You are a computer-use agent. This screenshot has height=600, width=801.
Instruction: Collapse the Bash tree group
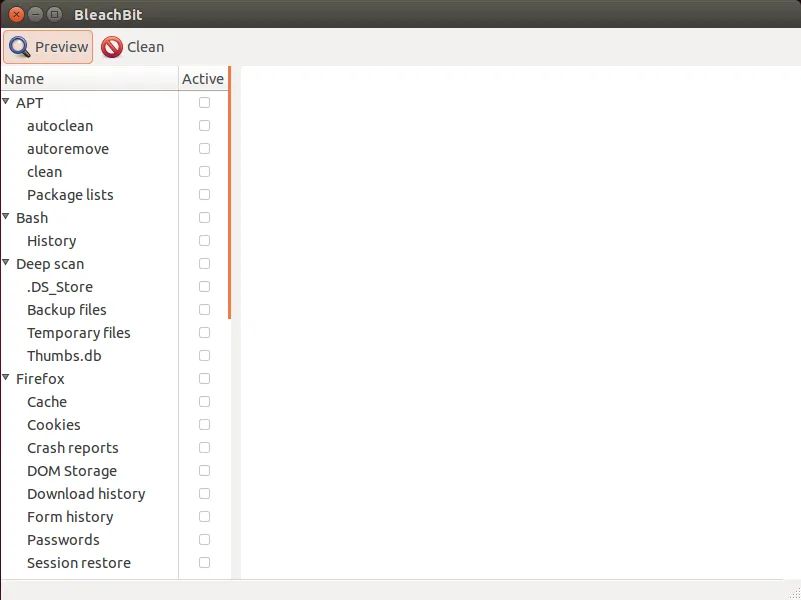(x=6, y=217)
